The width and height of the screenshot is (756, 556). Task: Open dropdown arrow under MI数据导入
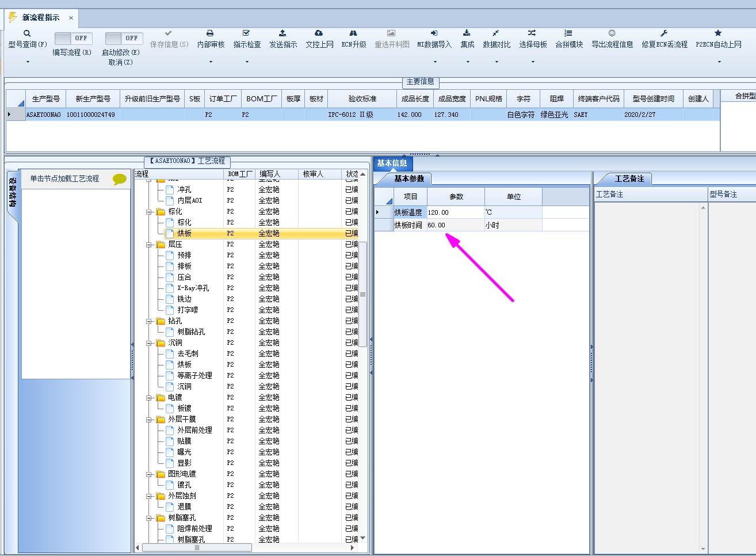pyautogui.click(x=434, y=62)
